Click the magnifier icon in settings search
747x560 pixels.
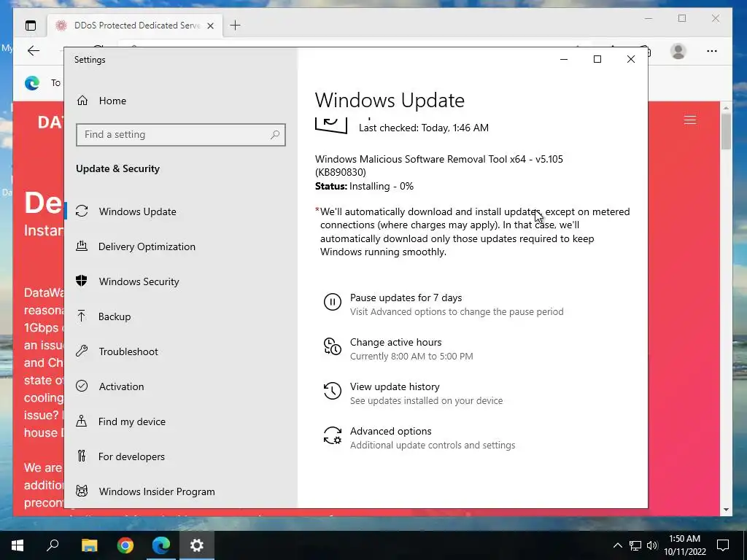(275, 135)
